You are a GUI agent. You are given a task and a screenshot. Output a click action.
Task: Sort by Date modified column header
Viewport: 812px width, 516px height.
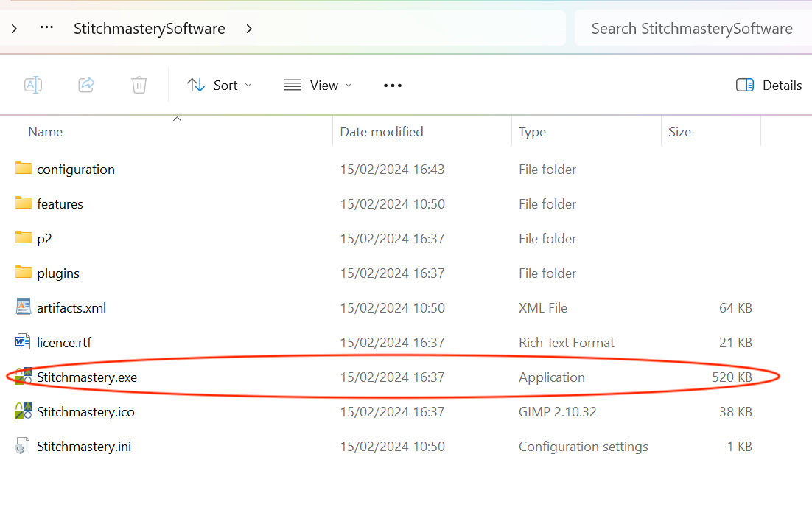382,132
